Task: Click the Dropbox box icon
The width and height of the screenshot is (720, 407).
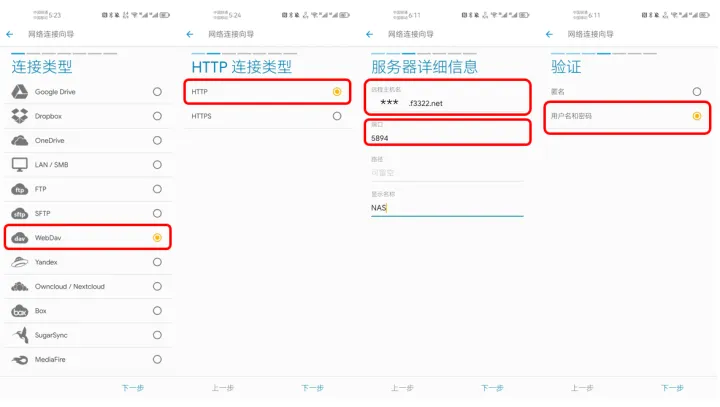Action: pos(19,116)
